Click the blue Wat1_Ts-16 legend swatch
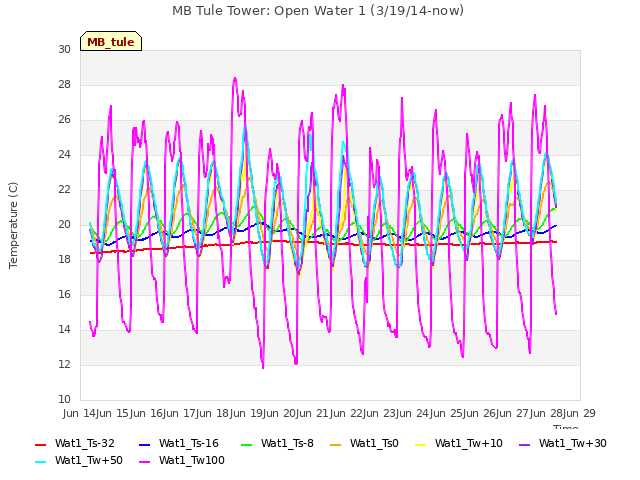Screen dimensions: 640x480 click(144, 444)
